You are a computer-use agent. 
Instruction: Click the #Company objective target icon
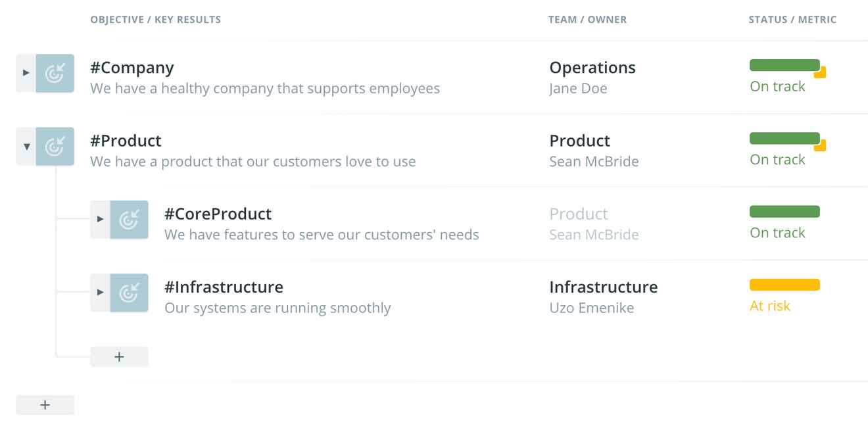point(55,73)
